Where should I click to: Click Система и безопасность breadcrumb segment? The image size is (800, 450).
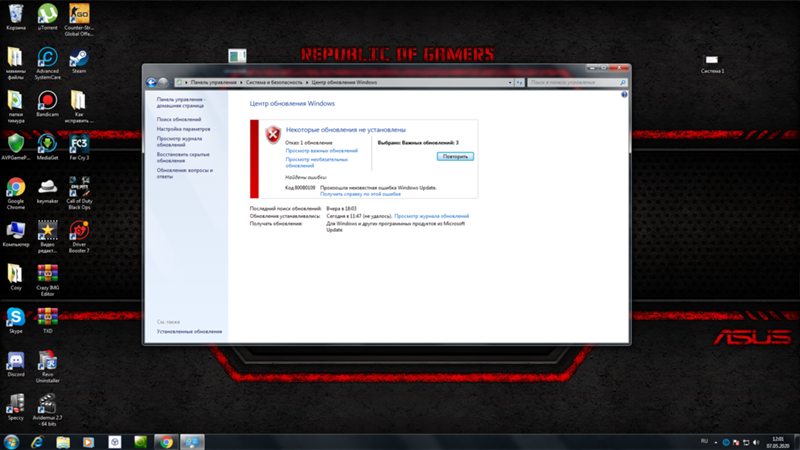click(x=274, y=82)
